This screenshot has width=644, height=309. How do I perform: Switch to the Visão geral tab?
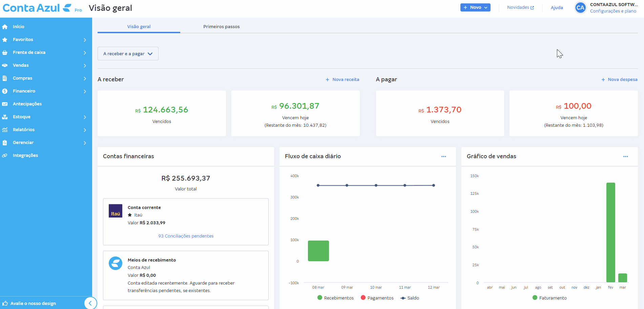click(x=139, y=26)
